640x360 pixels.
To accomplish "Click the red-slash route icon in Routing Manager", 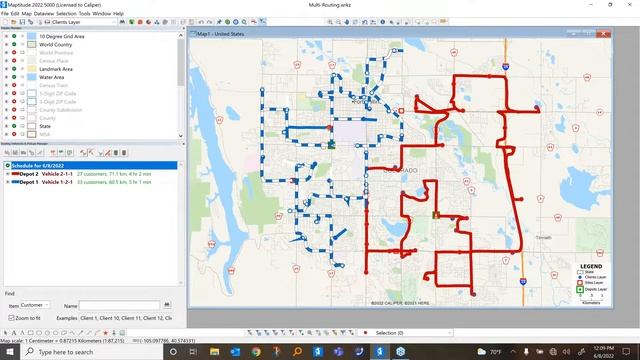I will tap(108, 153).
